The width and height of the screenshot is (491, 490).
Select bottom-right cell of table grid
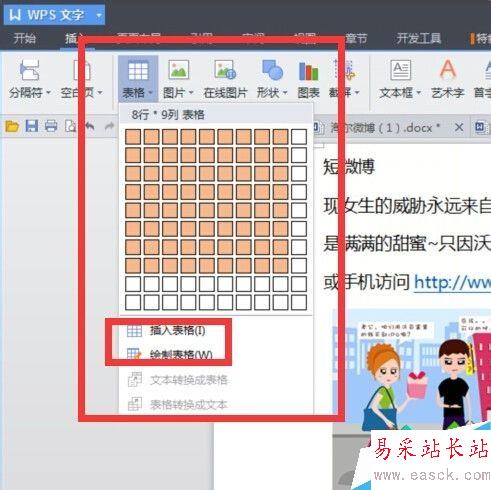click(299, 302)
